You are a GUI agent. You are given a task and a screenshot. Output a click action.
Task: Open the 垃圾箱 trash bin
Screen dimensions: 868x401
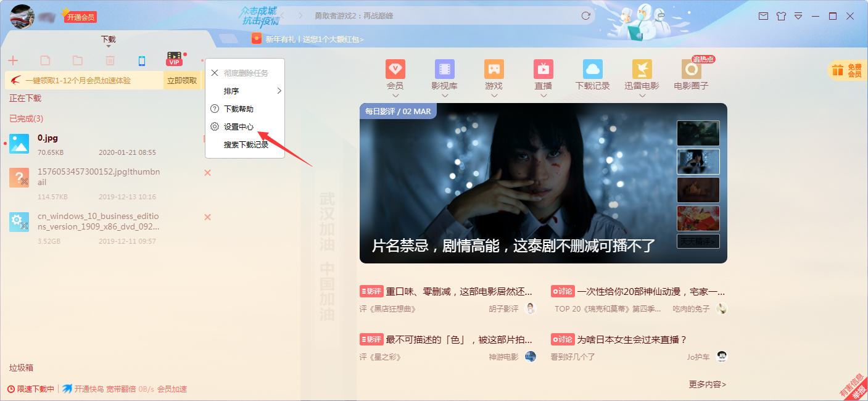click(x=21, y=368)
